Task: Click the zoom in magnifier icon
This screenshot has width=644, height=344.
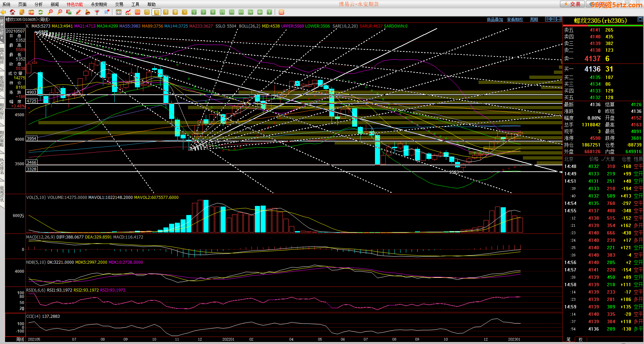Action: [x=50, y=12]
